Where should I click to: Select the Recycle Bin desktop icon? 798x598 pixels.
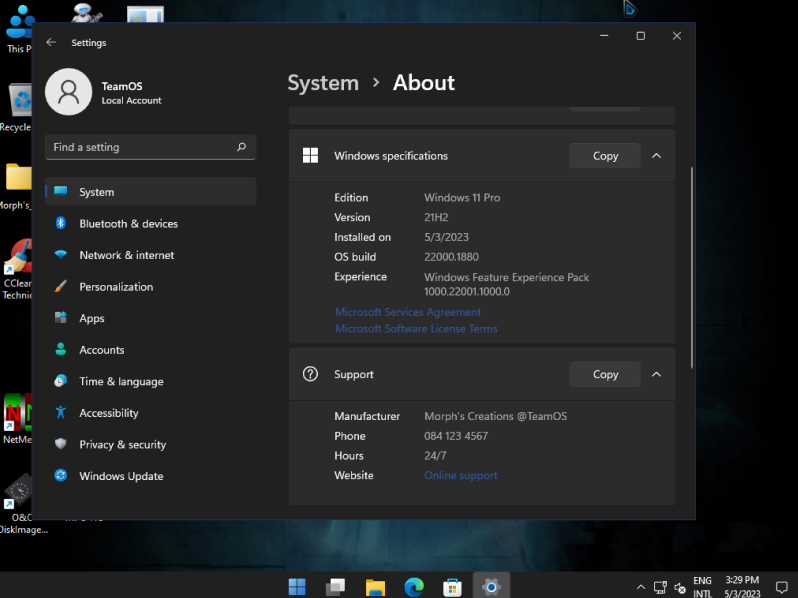point(16,108)
